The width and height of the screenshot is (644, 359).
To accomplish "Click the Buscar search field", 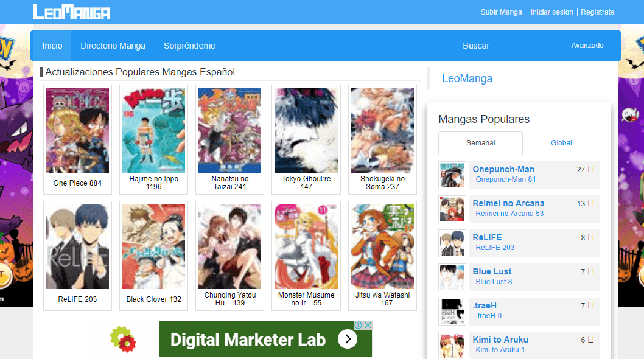I will 514,46.
